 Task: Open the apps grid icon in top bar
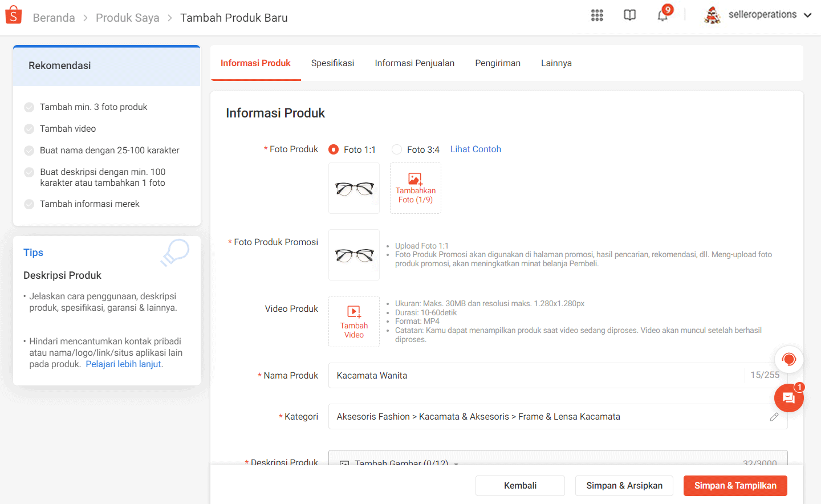596,15
